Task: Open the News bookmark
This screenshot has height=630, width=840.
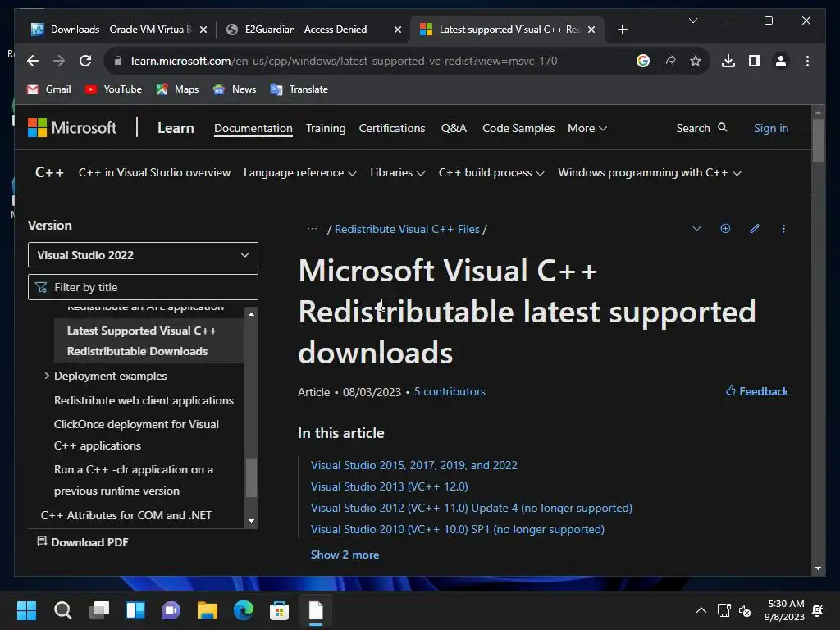Action: point(235,89)
